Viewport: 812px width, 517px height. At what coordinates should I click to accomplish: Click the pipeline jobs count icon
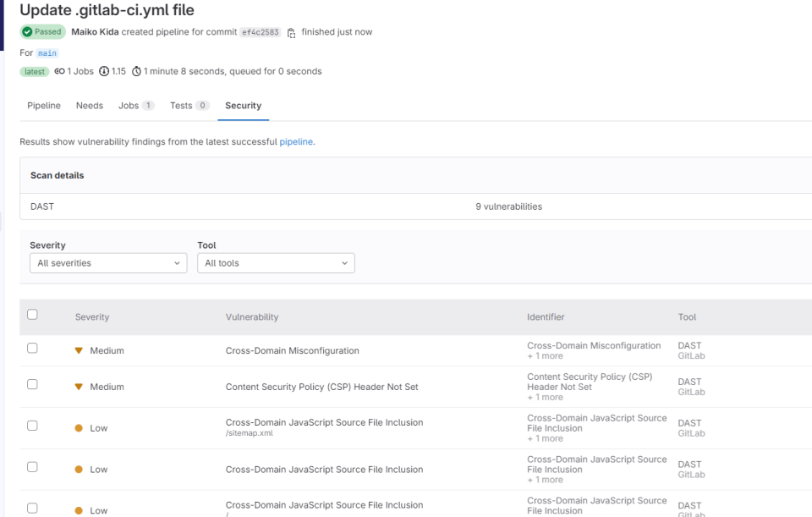coord(59,72)
